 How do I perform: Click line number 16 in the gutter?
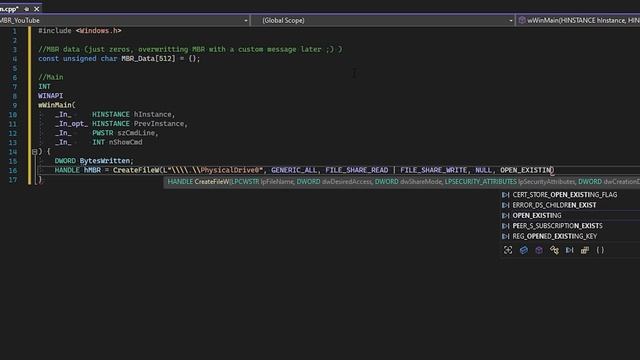[13, 170]
